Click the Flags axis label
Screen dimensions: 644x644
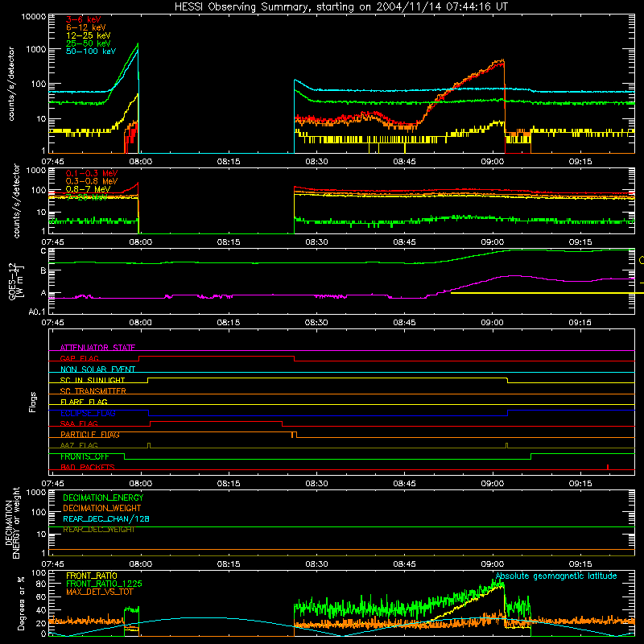click(32, 402)
